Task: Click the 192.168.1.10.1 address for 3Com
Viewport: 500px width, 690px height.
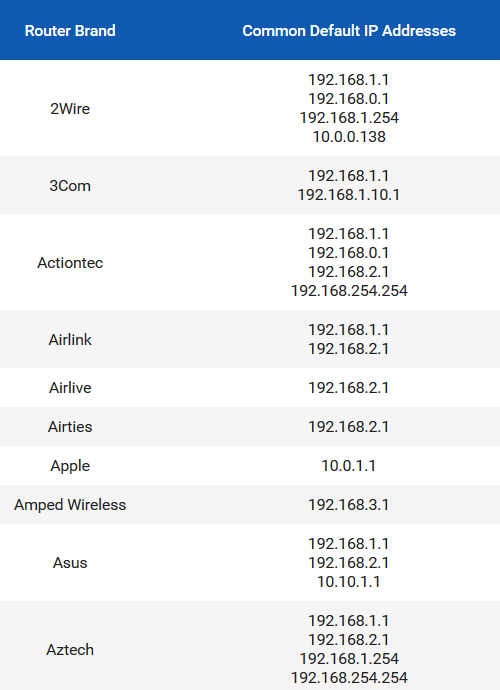Action: 349,195
